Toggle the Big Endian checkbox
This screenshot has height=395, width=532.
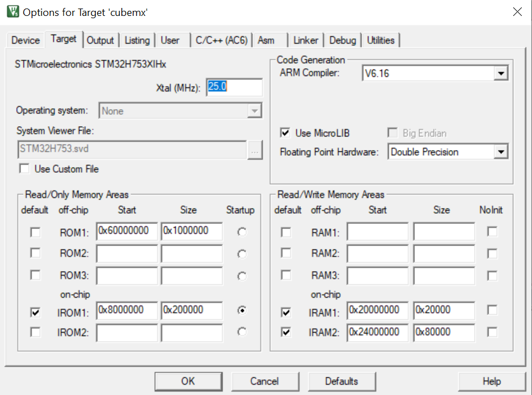coord(393,132)
